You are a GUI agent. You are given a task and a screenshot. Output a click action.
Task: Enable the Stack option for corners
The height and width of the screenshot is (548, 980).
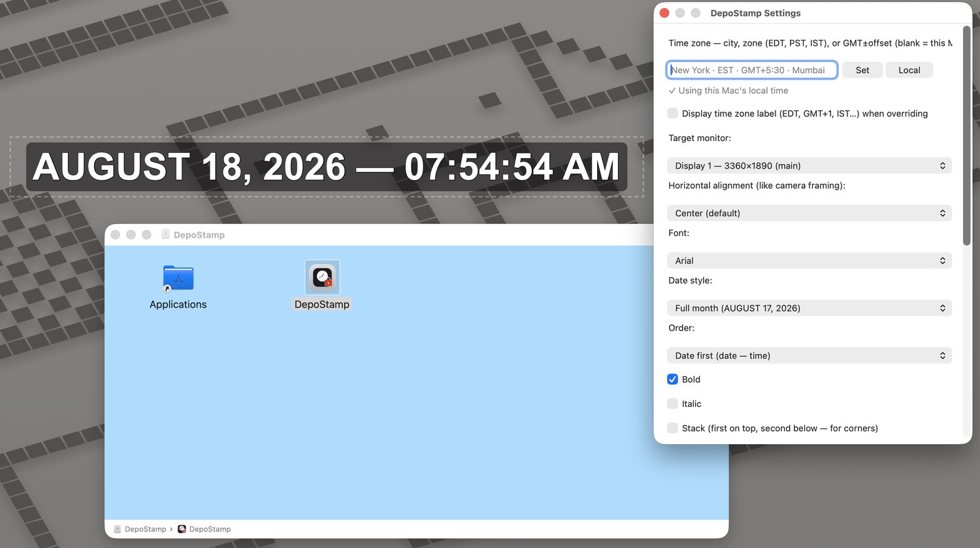tap(672, 428)
